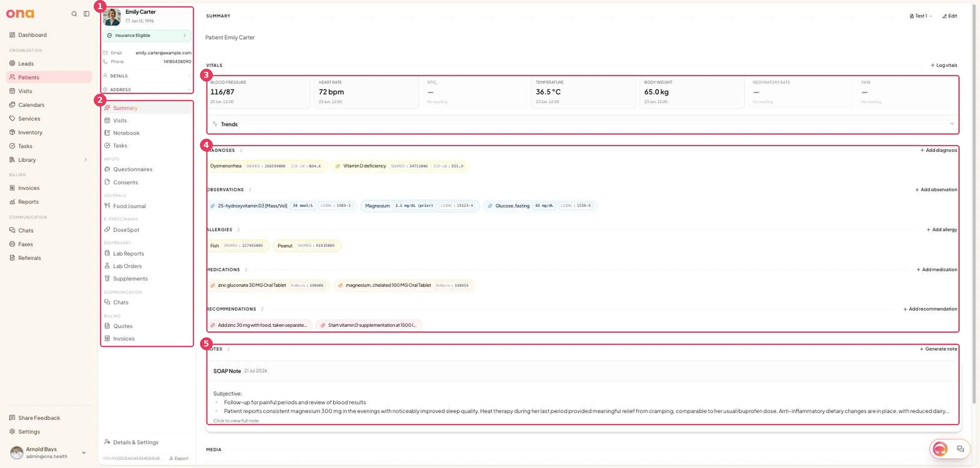
Task: Click the Magnesium observation chip
Action: pos(420,206)
